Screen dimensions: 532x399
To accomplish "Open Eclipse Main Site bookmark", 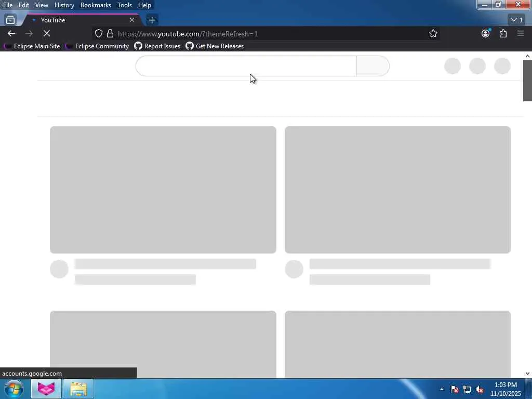I will (x=32, y=46).
